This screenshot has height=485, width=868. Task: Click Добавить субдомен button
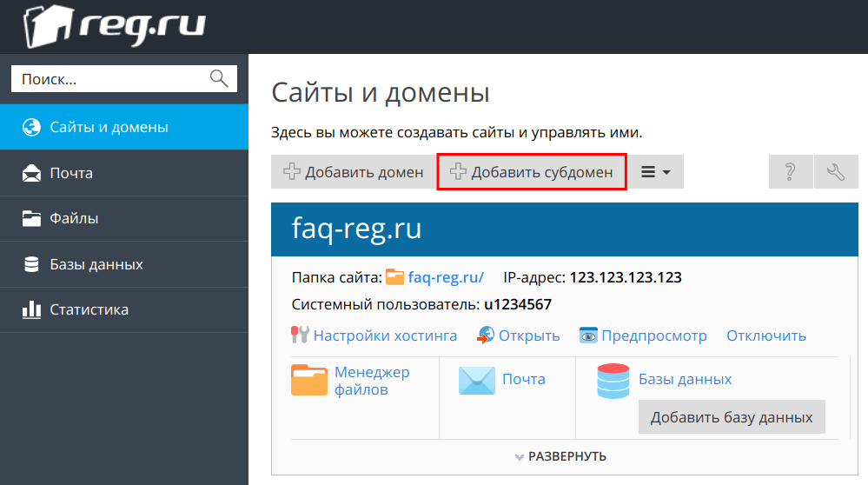coord(532,171)
